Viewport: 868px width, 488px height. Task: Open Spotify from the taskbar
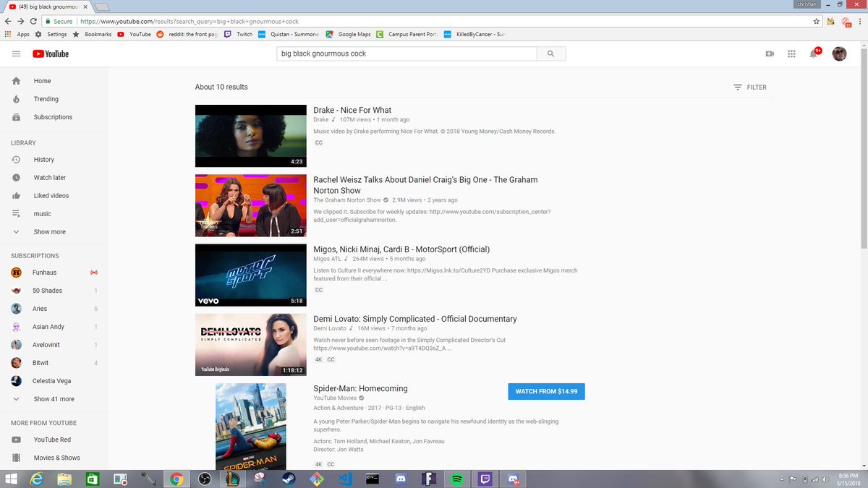[x=457, y=479]
